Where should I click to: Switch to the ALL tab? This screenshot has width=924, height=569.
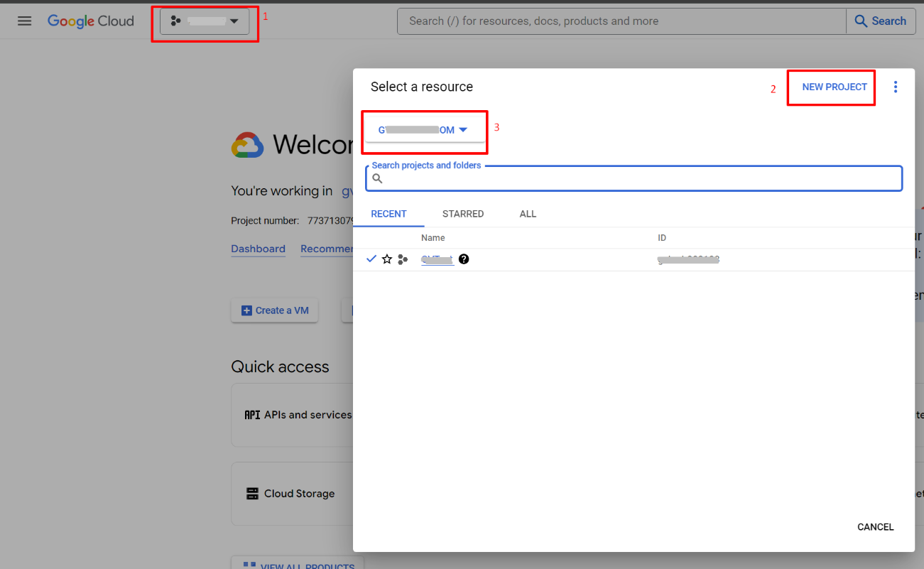point(528,214)
